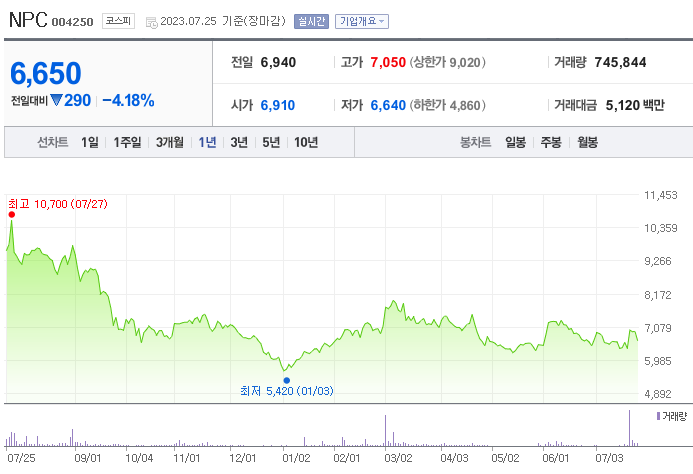The height and width of the screenshot is (474, 693).
Task: Click the 고가 value 7,050
Action: point(388,62)
